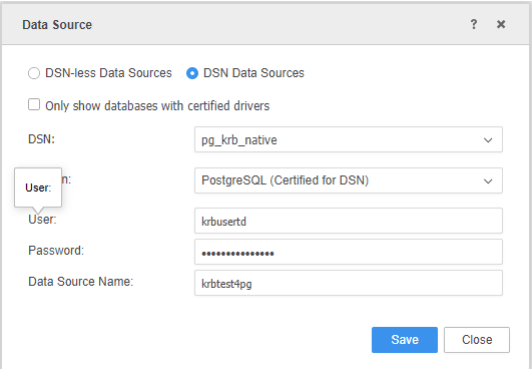Click the 'Data Source' dialog title

click(57, 25)
